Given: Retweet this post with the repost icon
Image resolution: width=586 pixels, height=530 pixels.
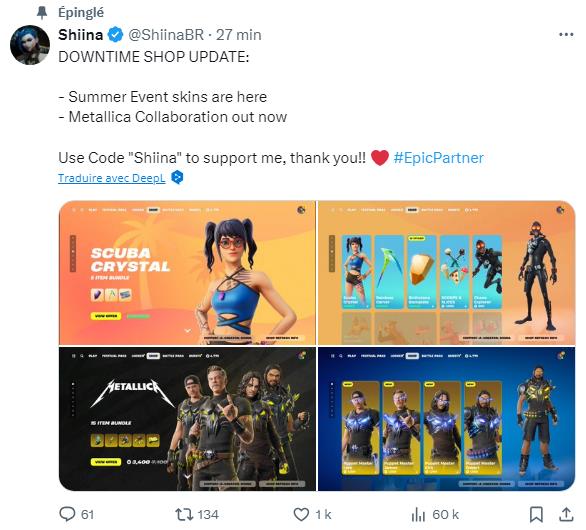Looking at the screenshot, I should 183,514.
